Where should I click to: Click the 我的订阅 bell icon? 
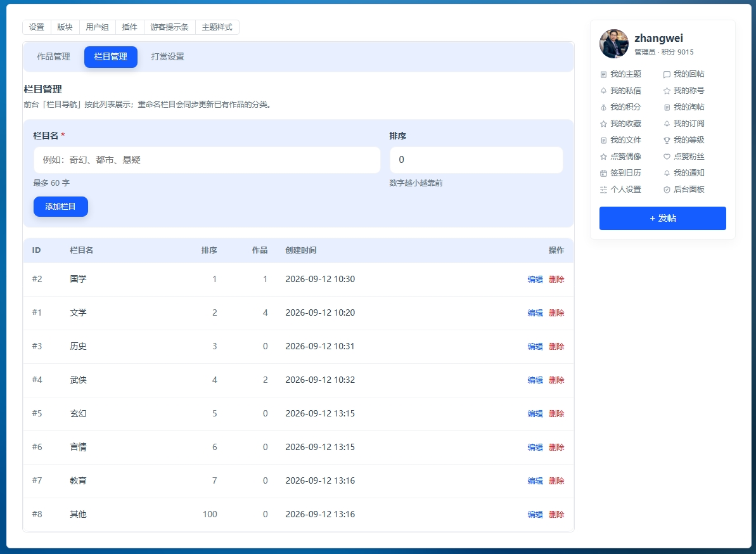[x=667, y=124]
